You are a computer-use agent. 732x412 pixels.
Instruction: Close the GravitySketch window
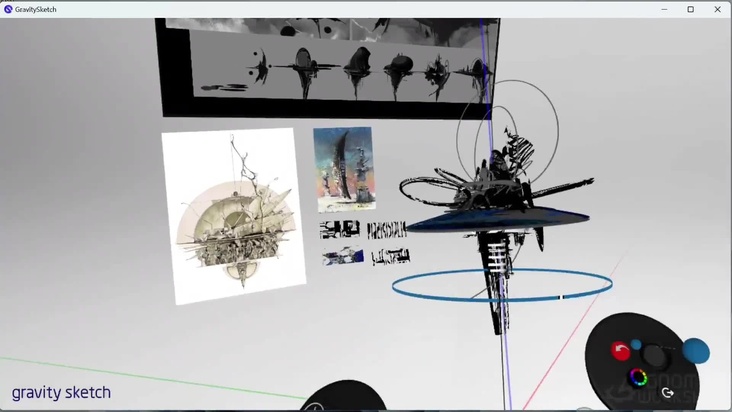(718, 9)
